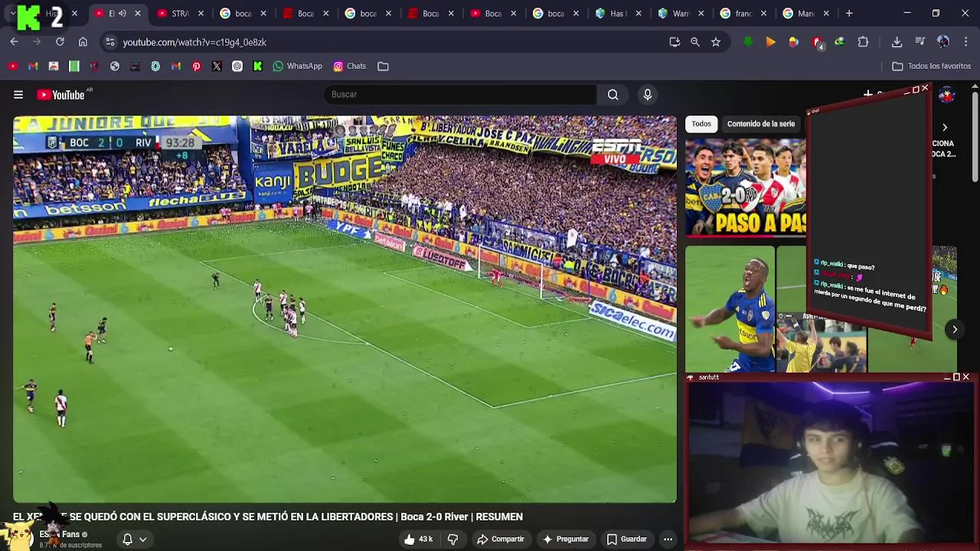Bookmark this page with the star icon

click(x=716, y=42)
